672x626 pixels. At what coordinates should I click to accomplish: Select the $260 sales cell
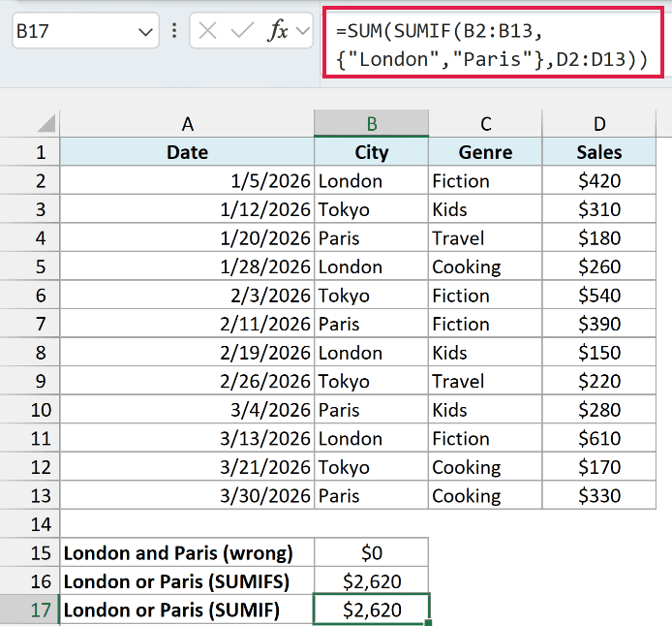click(x=599, y=266)
